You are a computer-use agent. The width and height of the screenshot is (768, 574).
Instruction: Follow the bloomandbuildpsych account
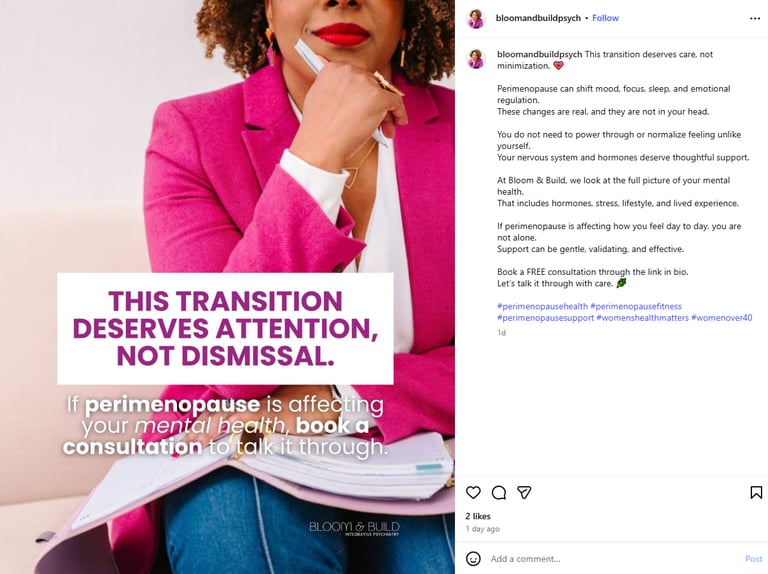pyautogui.click(x=605, y=18)
